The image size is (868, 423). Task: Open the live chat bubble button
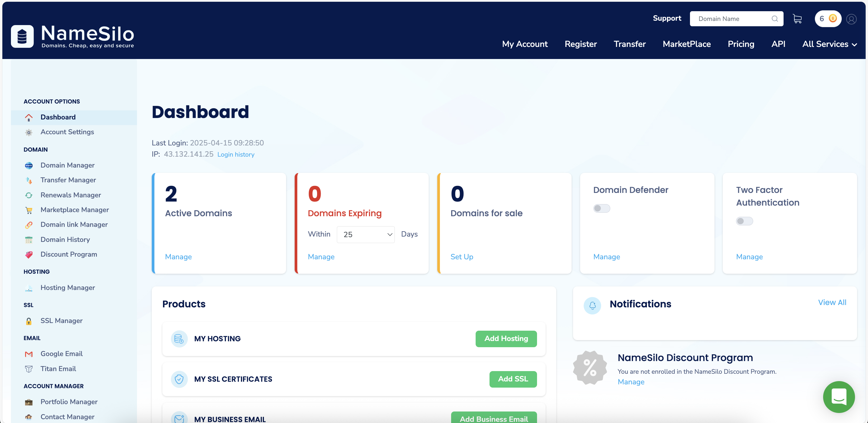point(839,397)
